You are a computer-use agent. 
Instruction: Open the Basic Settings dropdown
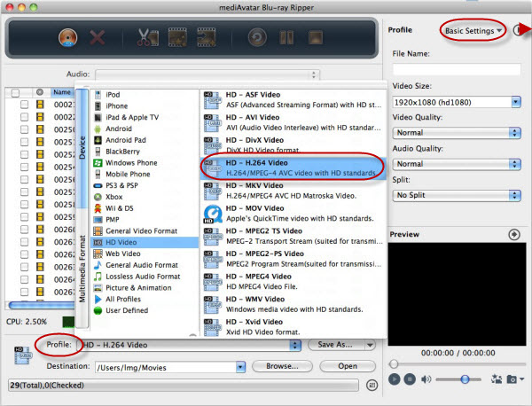(x=473, y=31)
